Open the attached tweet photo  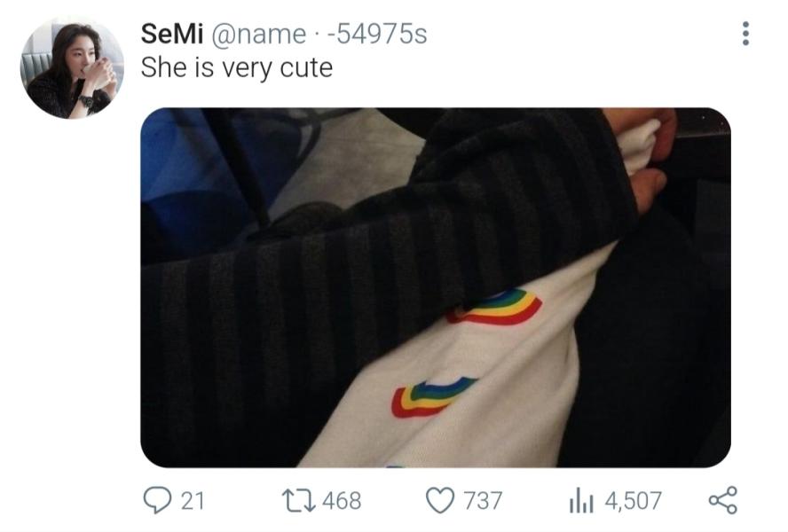coord(436,287)
